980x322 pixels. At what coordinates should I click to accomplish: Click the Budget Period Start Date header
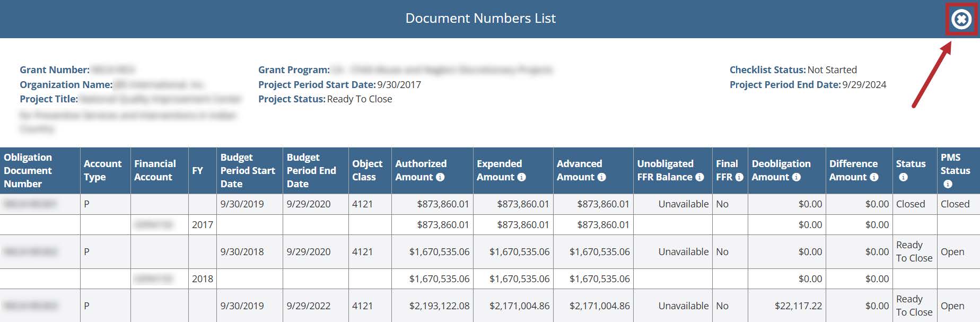click(248, 170)
